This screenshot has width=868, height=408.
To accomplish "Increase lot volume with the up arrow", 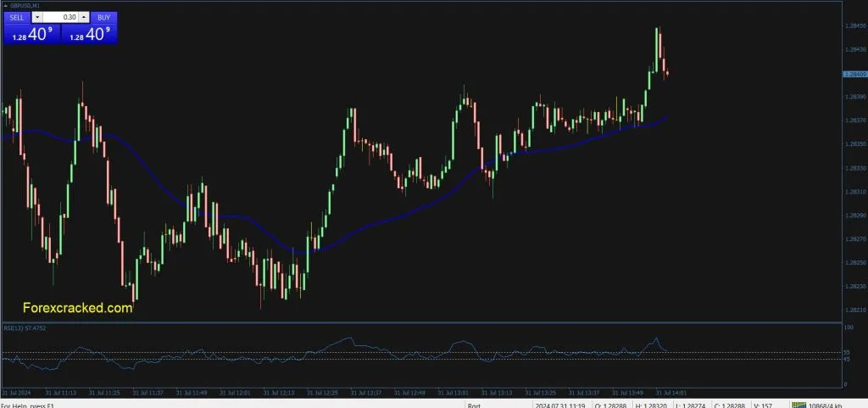I will coord(83,17).
